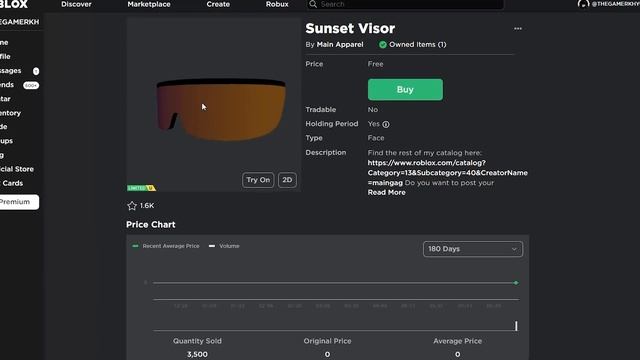Click the Messages notification badge
The image size is (640, 360).
[36, 71]
